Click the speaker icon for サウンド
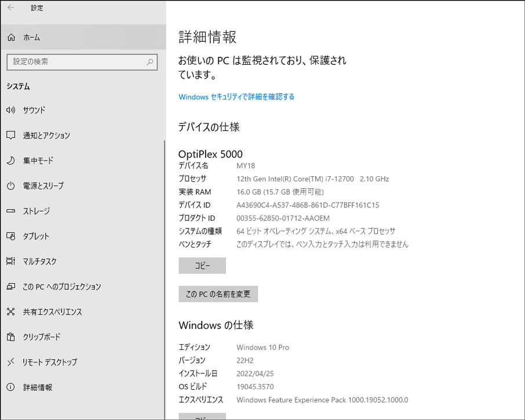525x420 pixels. [x=10, y=109]
